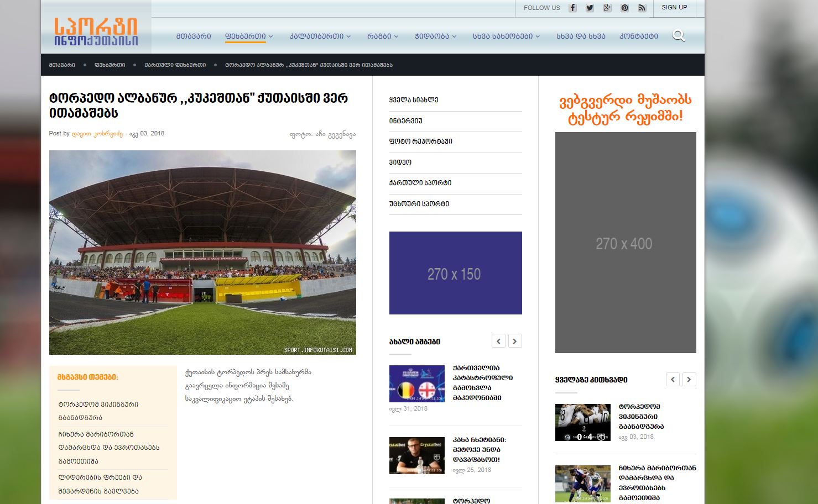
Task: Open ტორპედომ ვიკინგური განადგურა in მსგავსი თემები
Action: pyautogui.click(x=98, y=411)
